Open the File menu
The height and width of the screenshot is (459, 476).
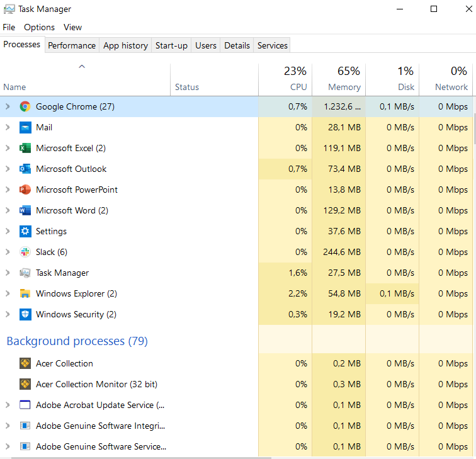[9, 27]
